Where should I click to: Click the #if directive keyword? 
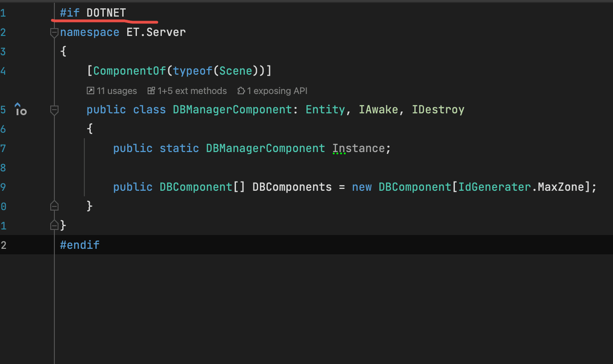(x=70, y=13)
